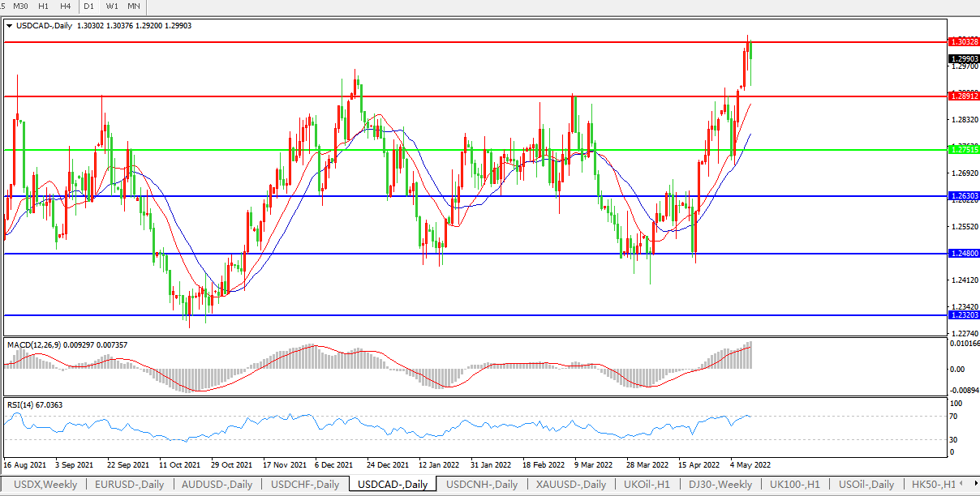
Task: Change timeframe to H4
Action: (x=65, y=6)
